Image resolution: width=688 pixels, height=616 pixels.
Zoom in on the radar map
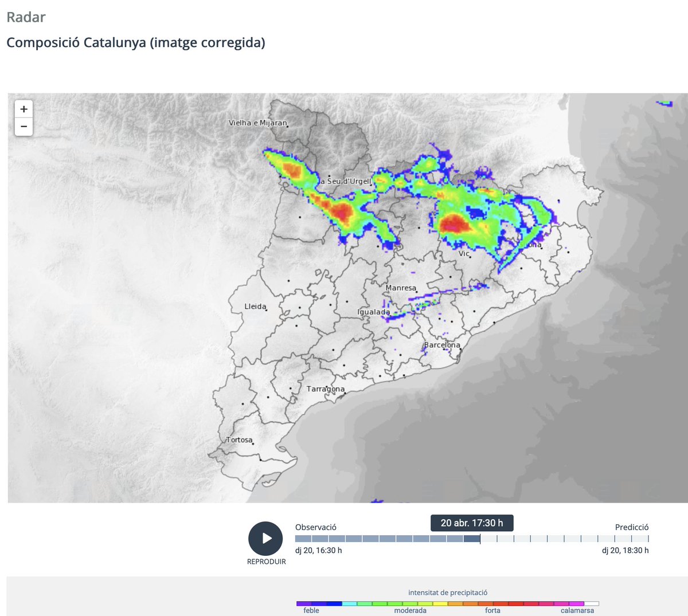[x=24, y=109]
